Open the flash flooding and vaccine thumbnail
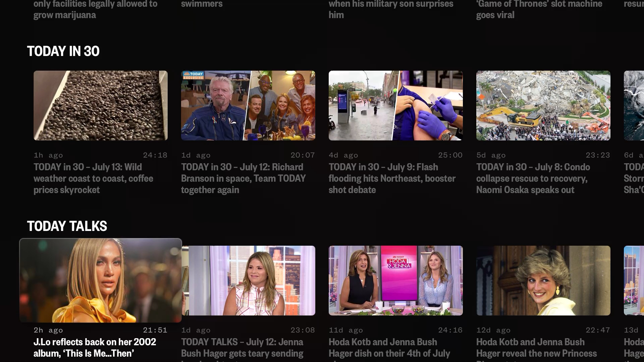The image size is (644, 362). click(396, 105)
